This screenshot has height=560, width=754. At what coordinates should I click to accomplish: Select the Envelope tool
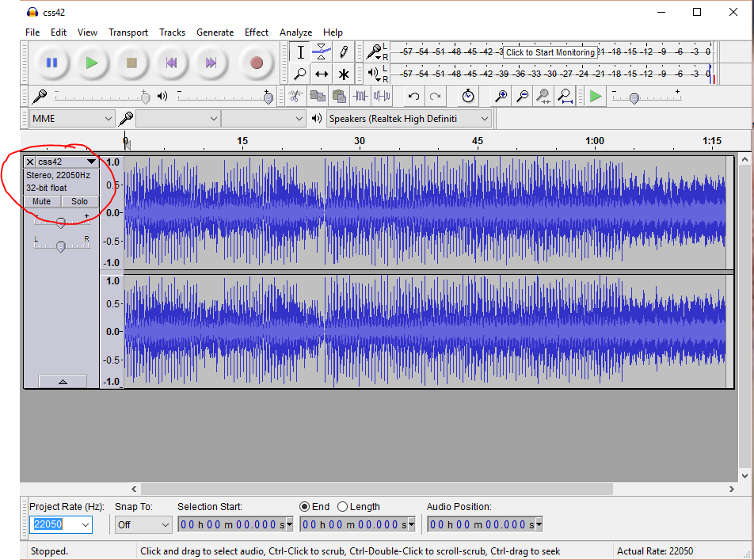322,52
